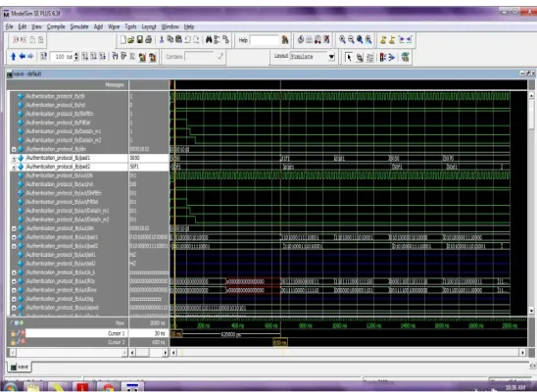Viewport: 537px width, 392px height.
Task: Expand the tb/pad1 signal tree
Action: click(14, 158)
